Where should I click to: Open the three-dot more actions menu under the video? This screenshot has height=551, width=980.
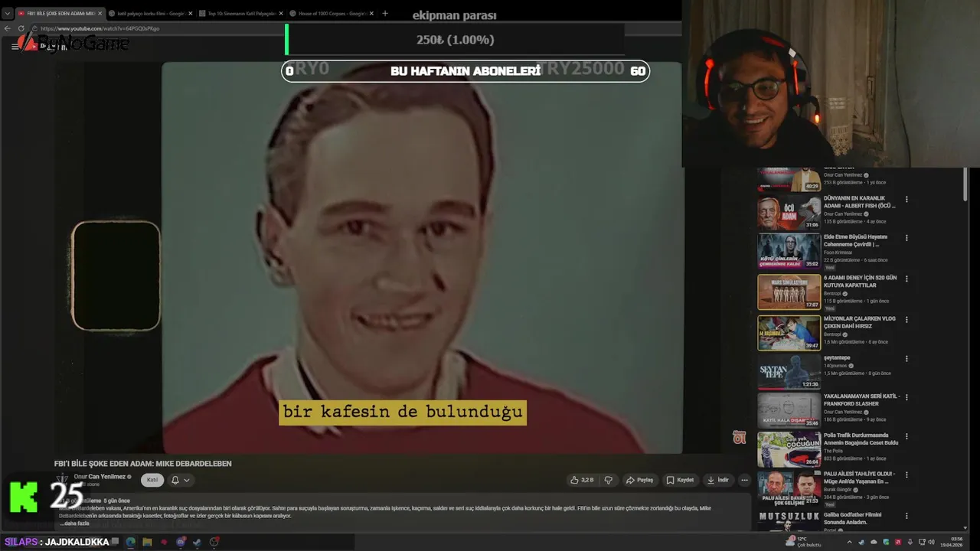pyautogui.click(x=744, y=480)
